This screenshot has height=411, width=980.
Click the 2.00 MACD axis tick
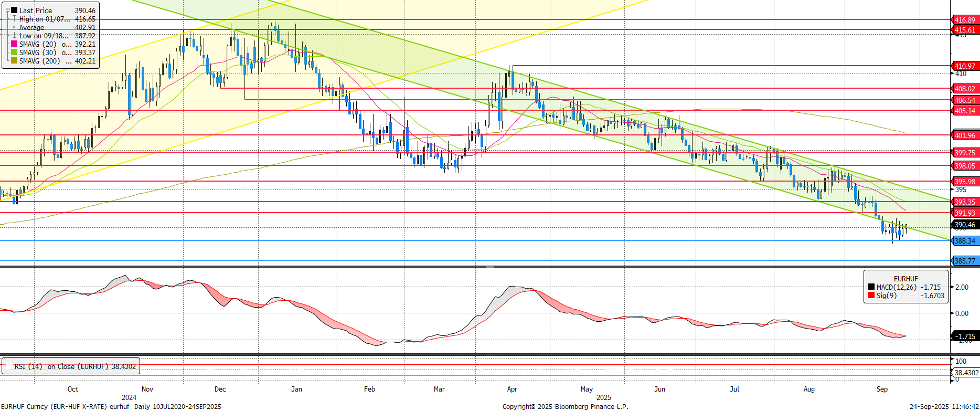pyautogui.click(x=962, y=287)
